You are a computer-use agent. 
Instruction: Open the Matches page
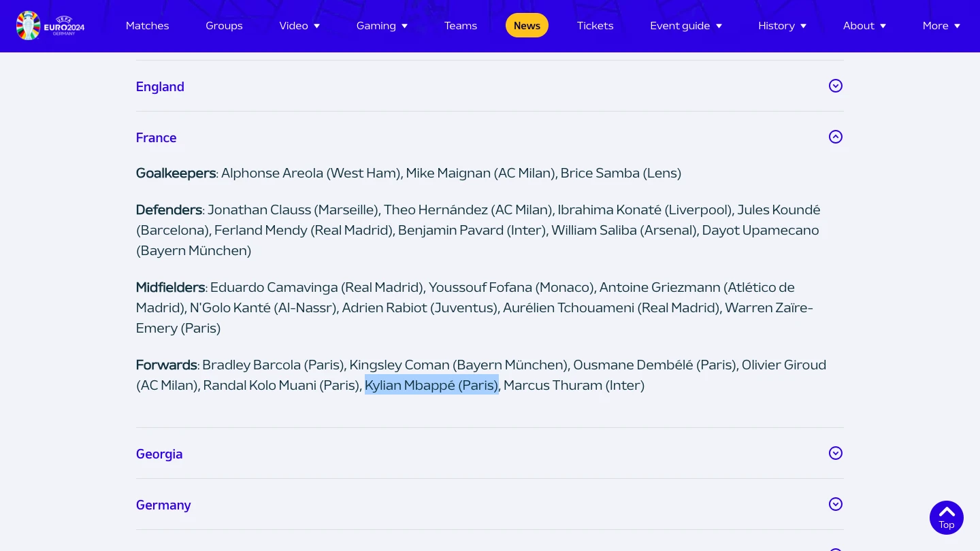(147, 26)
